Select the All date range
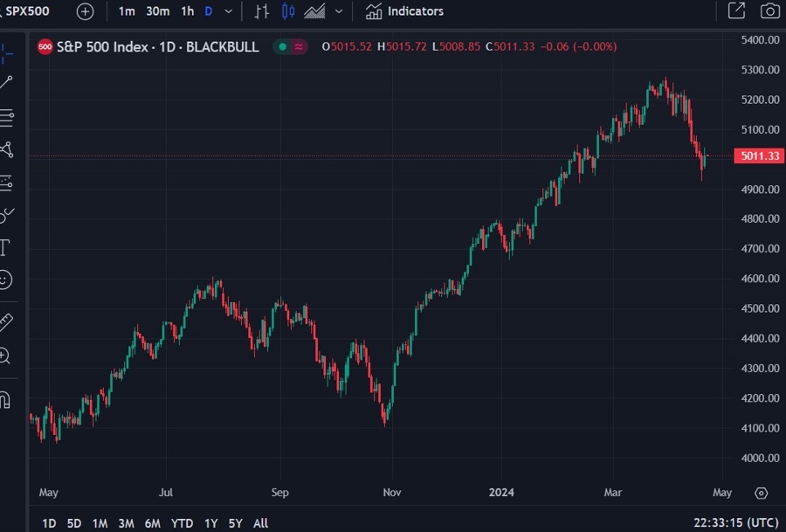 (x=260, y=523)
